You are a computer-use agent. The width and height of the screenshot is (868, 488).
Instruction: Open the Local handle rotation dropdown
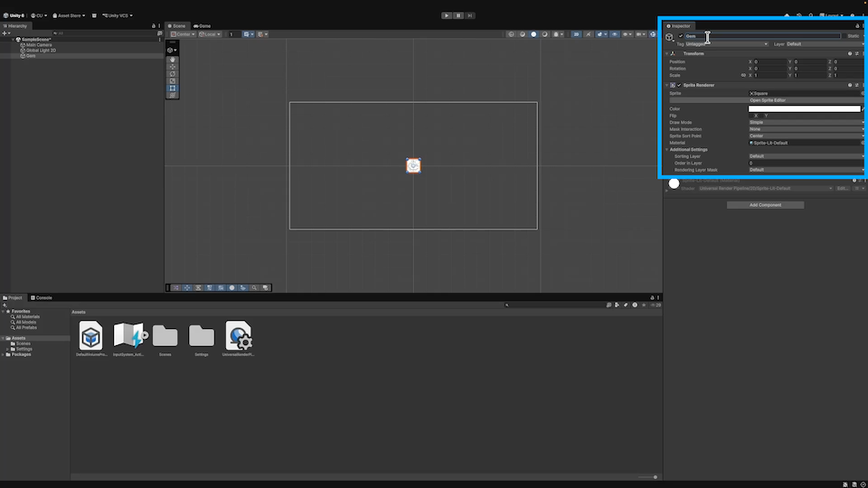[x=210, y=34]
